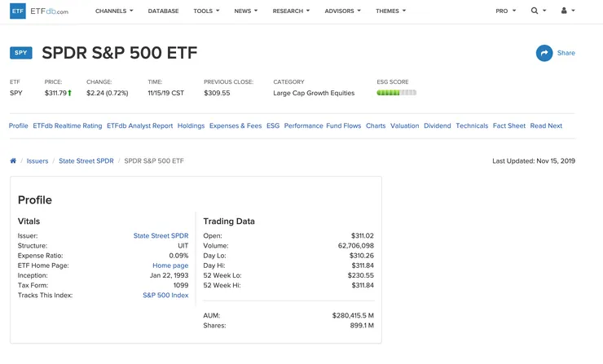Follow the S&P 500 Index link
Viewport: 603px width, 364px height.
165,295
